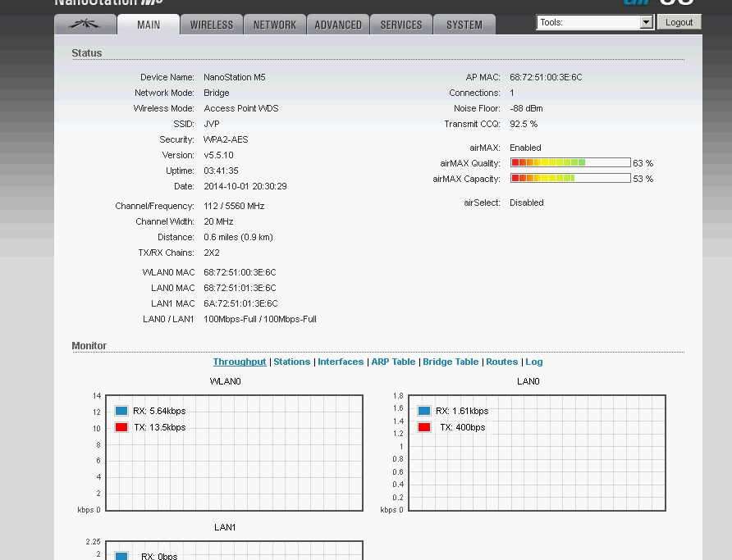Show the ARP Table
The image size is (732, 560).
tap(393, 362)
